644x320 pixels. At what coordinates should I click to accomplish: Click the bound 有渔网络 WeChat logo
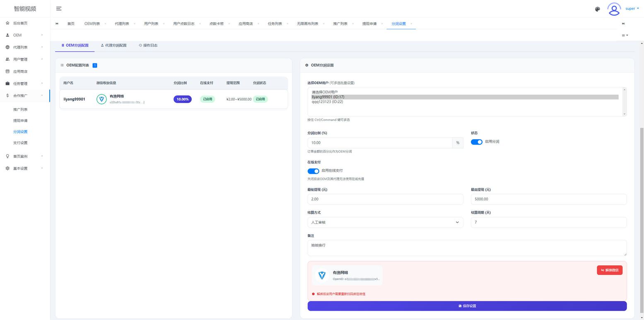[x=322, y=275]
